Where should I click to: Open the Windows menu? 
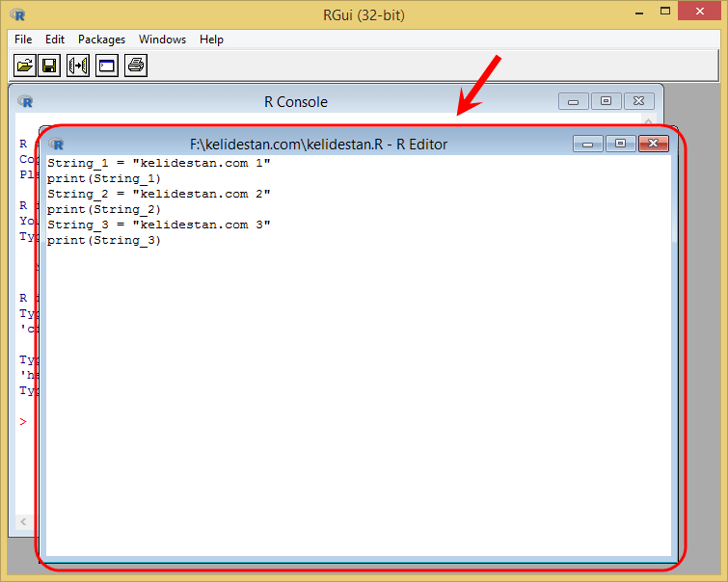(x=163, y=40)
